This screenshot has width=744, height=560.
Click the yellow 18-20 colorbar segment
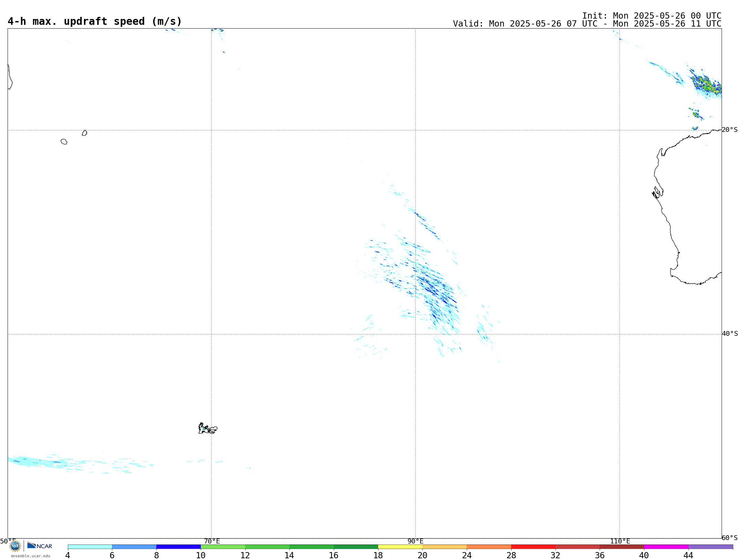[400, 547]
